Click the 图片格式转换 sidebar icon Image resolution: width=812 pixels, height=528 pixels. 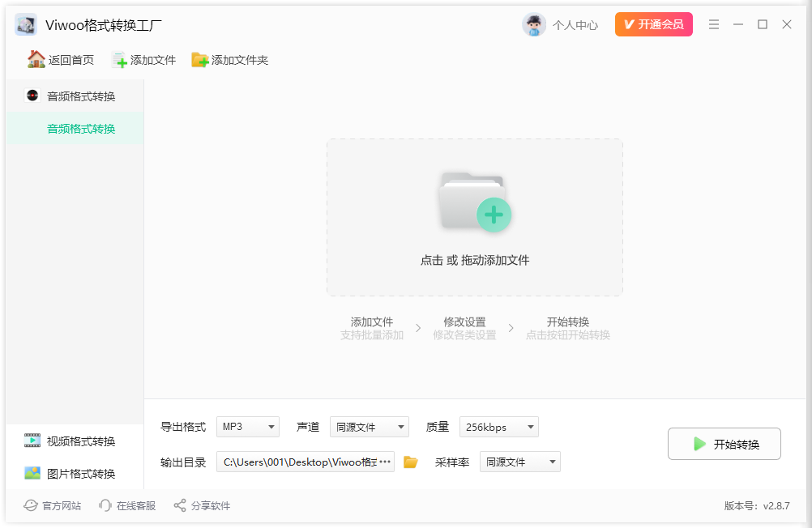point(32,473)
